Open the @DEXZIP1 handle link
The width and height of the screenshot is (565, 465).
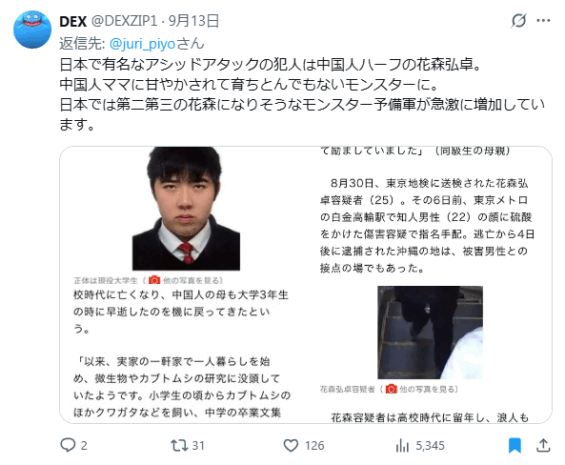(124, 21)
